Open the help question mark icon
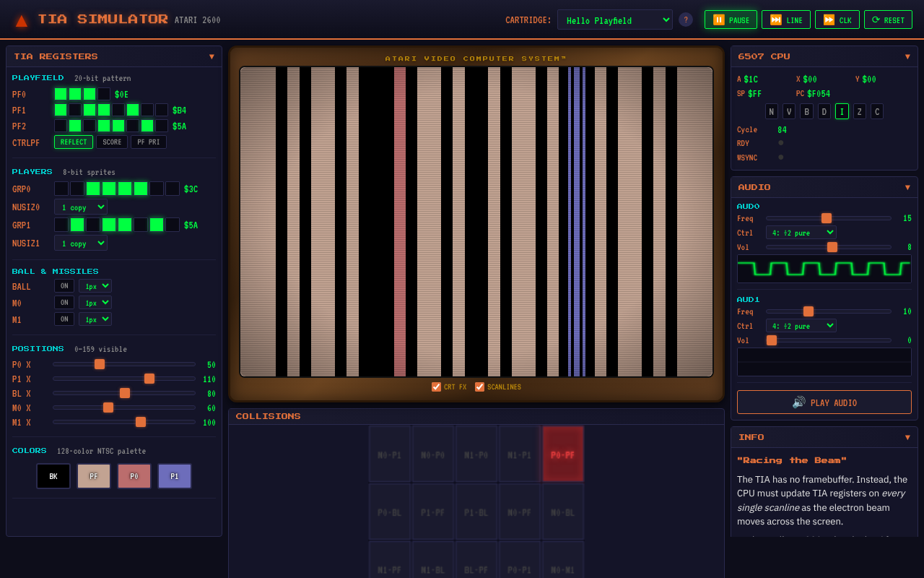 click(685, 20)
